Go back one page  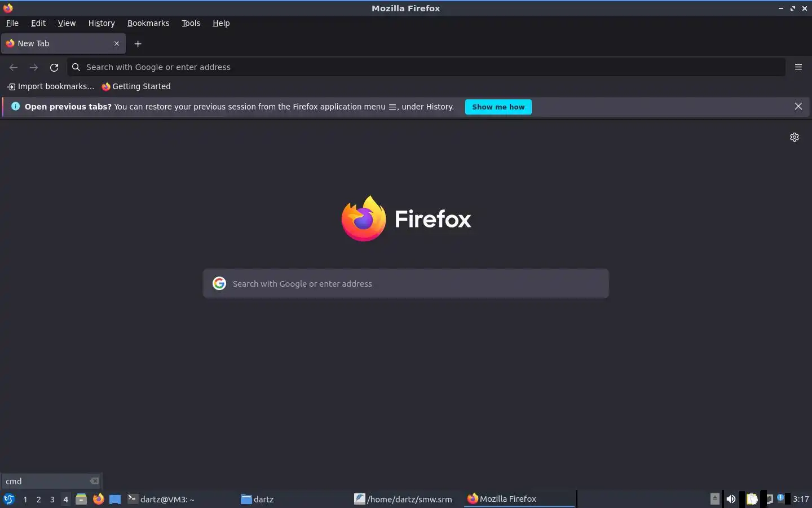(14, 67)
